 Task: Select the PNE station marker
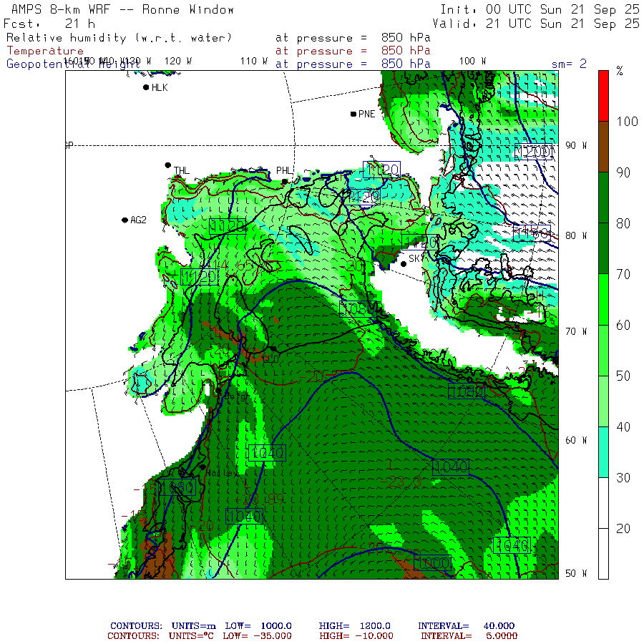pos(353,114)
